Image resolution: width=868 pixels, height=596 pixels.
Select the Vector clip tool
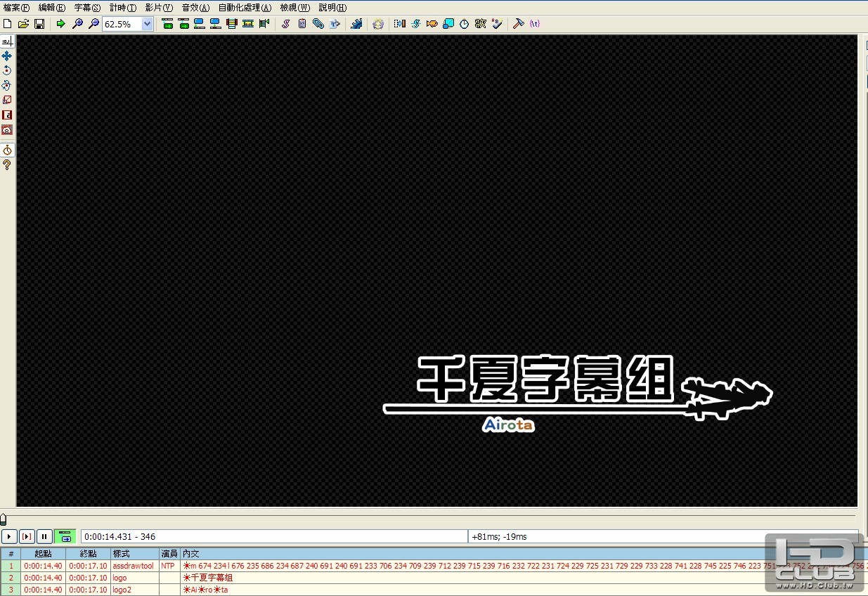click(7, 130)
